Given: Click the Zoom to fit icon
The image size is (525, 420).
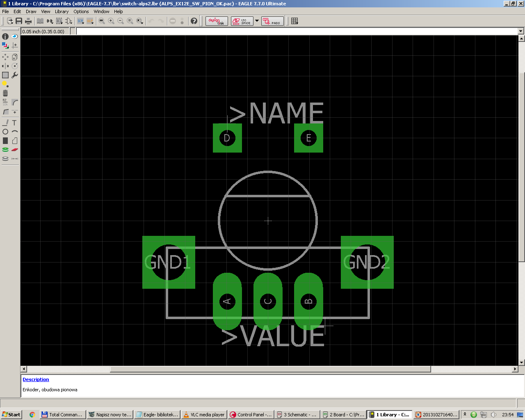Looking at the screenshot, I should (x=102, y=21).
